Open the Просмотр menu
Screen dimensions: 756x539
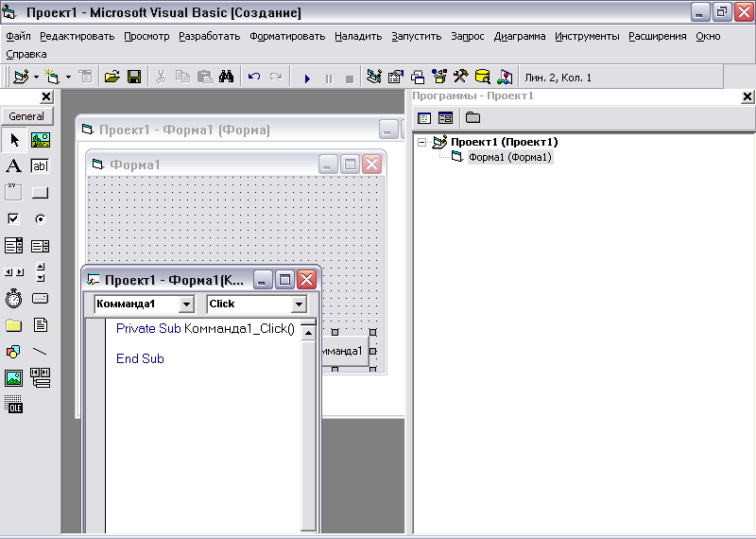pos(146,36)
